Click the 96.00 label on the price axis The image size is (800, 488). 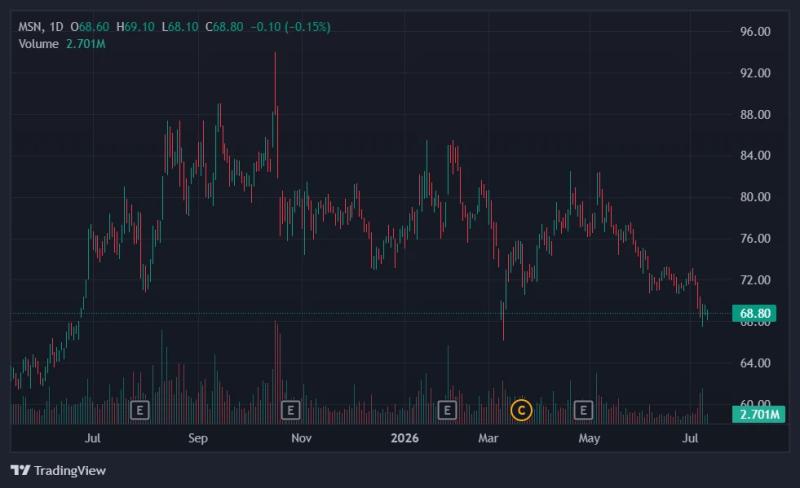point(755,32)
